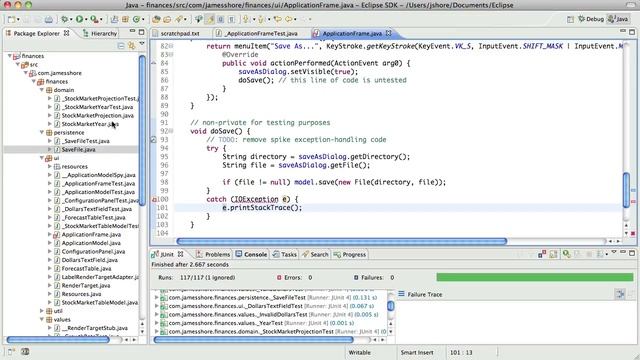The height and width of the screenshot is (360, 640).
Task: Click the editor horizontal scrollbar
Action: click(x=342, y=241)
